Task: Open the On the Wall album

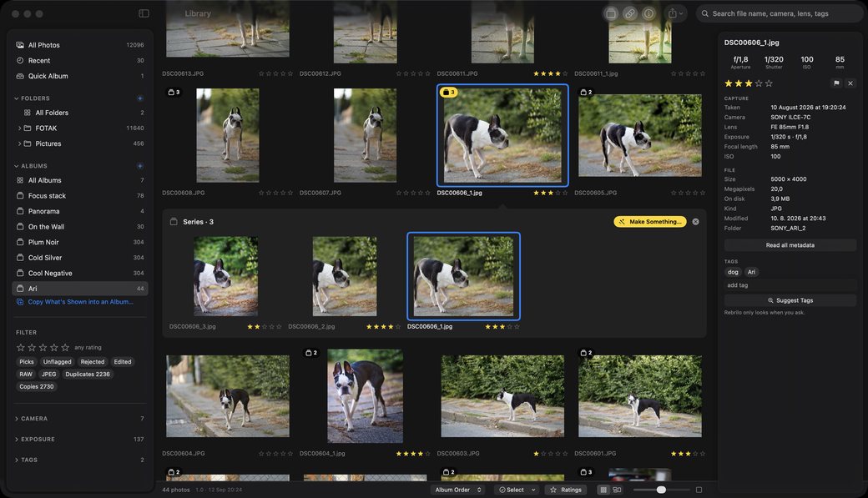Action: click(x=80, y=227)
